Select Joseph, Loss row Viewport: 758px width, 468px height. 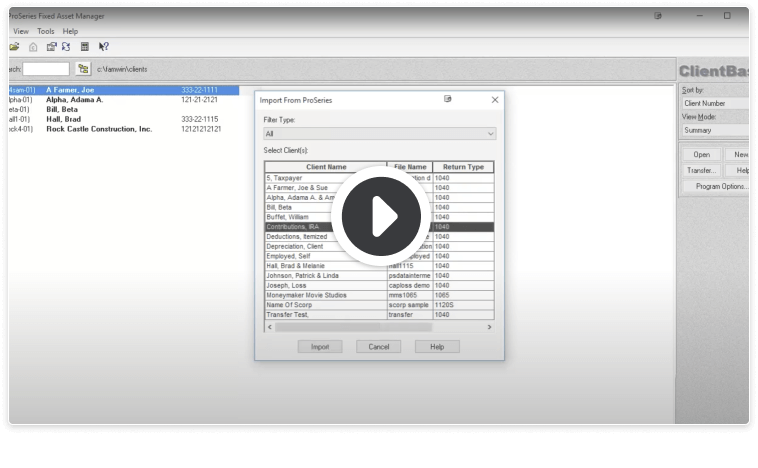pyautogui.click(x=379, y=285)
